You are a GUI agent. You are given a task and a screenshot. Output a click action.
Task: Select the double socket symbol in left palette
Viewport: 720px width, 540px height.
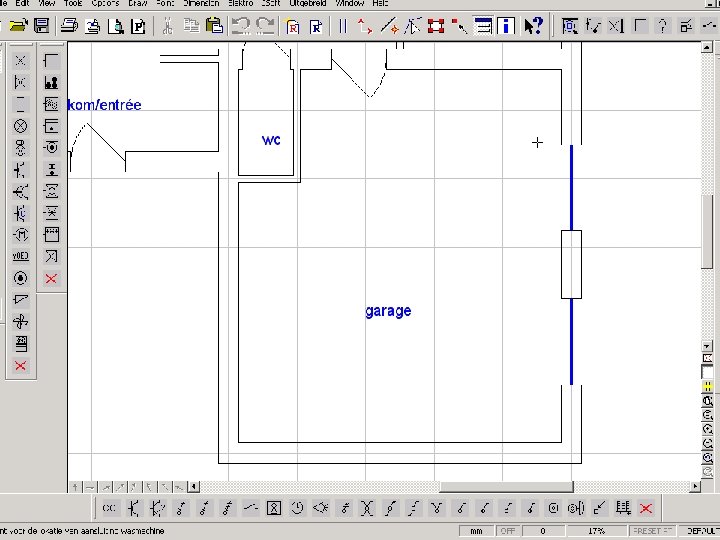pos(20,191)
